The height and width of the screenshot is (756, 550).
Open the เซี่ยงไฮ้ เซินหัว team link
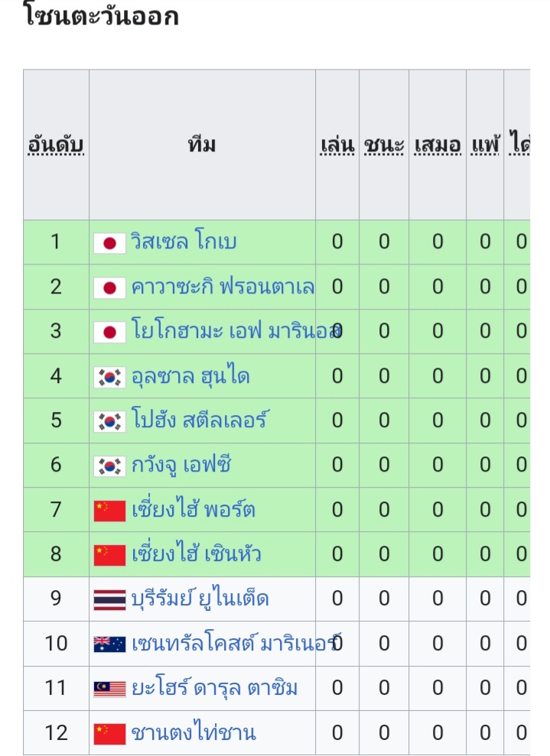tap(197, 553)
